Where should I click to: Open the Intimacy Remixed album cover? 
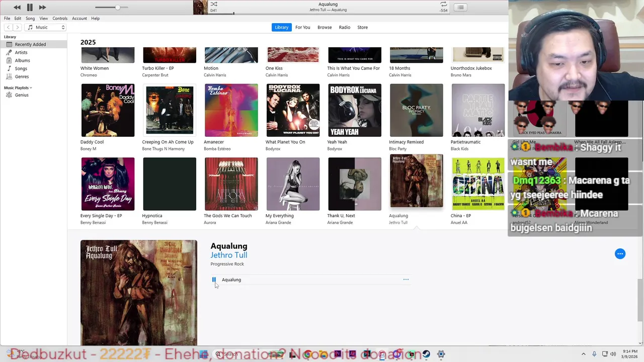[417, 110]
